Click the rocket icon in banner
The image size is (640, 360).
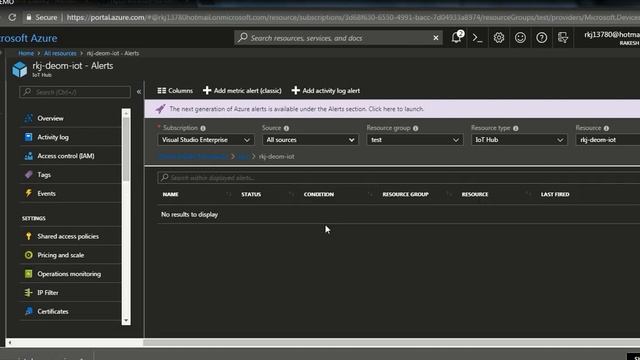[x=160, y=109]
